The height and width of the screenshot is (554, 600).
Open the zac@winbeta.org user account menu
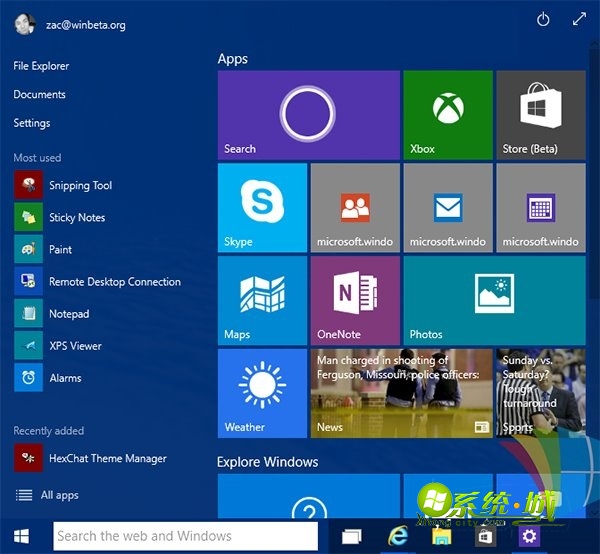(70, 24)
